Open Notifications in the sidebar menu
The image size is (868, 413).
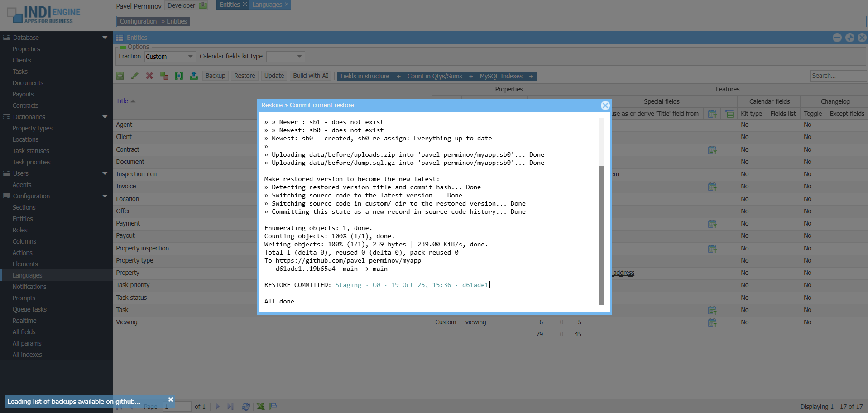(x=29, y=287)
